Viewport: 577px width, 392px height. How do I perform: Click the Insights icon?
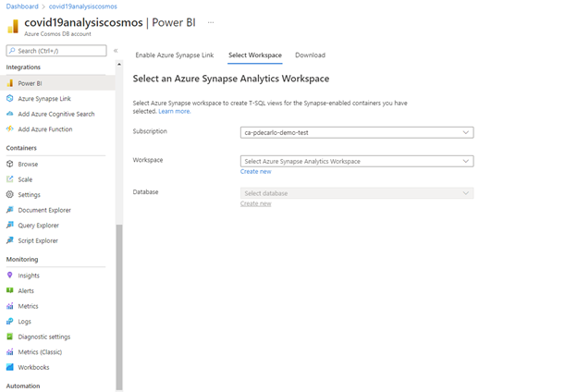[x=10, y=275]
